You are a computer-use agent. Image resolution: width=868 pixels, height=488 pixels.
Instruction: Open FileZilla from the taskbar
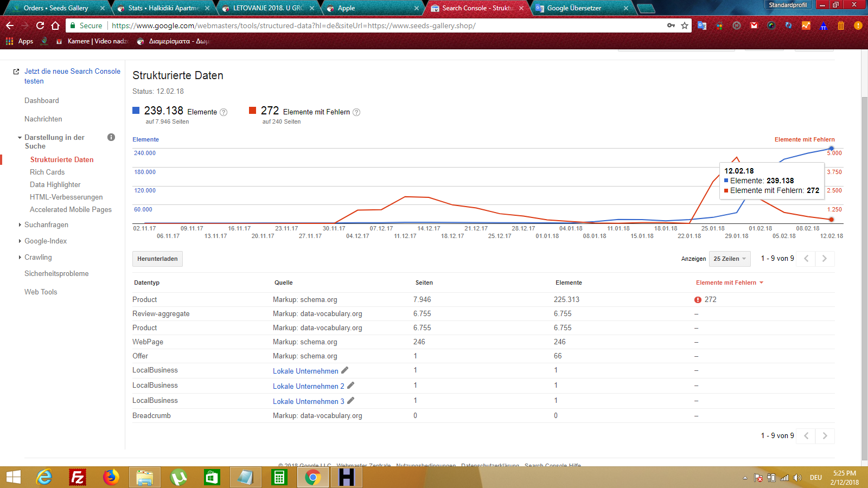click(x=78, y=478)
